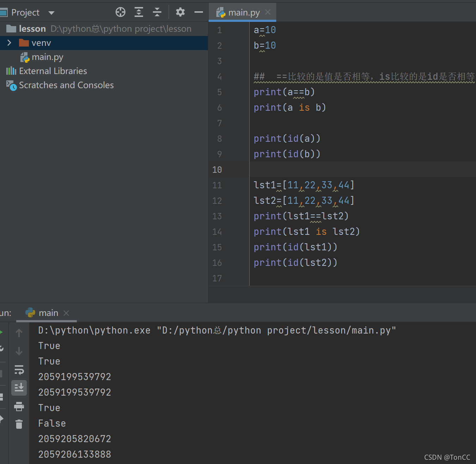Screen dimensions: 476x464
Task: Expand all items in Project panel
Action: click(139, 12)
